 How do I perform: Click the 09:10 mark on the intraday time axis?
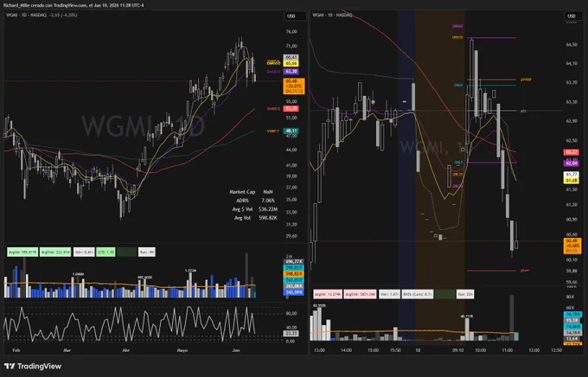(x=458, y=350)
